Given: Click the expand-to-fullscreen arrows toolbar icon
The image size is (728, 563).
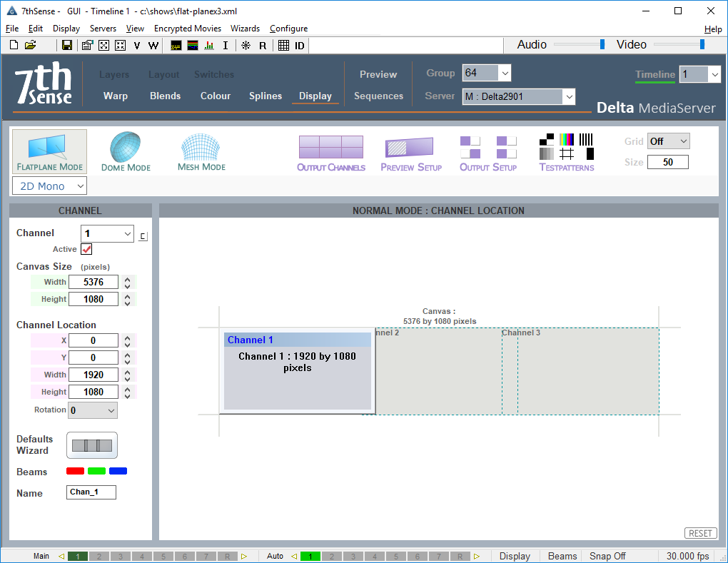Looking at the screenshot, I should pos(104,45).
